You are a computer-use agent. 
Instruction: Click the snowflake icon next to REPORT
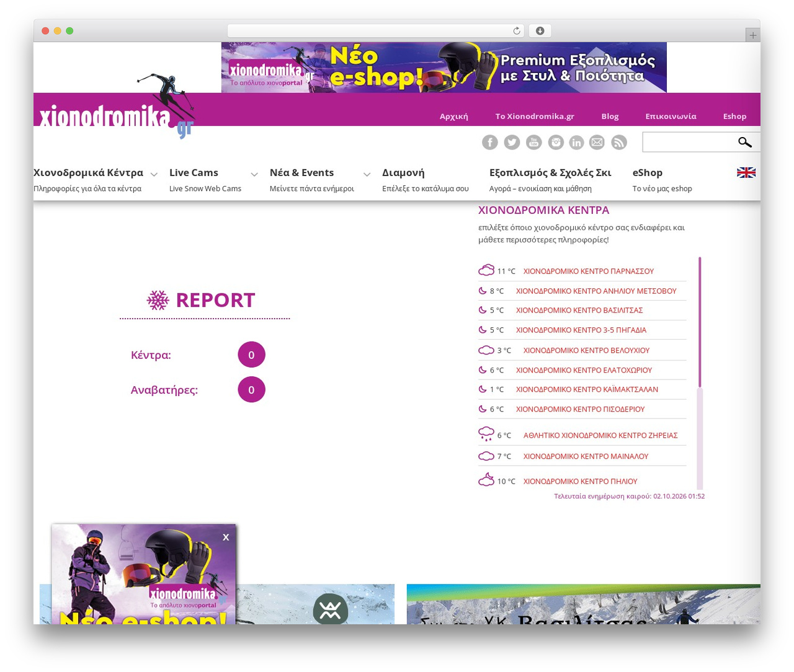158,300
